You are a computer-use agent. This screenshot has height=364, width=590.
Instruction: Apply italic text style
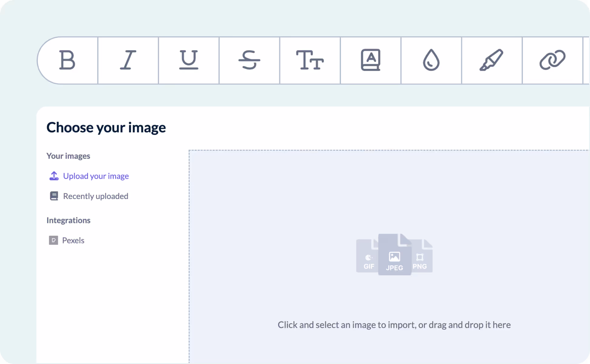point(128,60)
